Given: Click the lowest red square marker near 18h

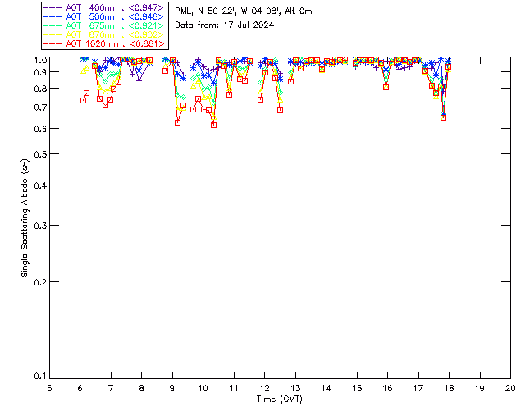Looking at the screenshot, I should click(x=443, y=117).
